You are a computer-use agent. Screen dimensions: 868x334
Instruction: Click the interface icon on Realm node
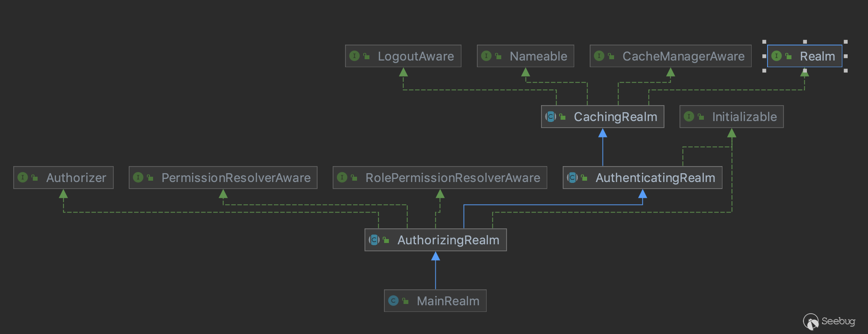776,56
